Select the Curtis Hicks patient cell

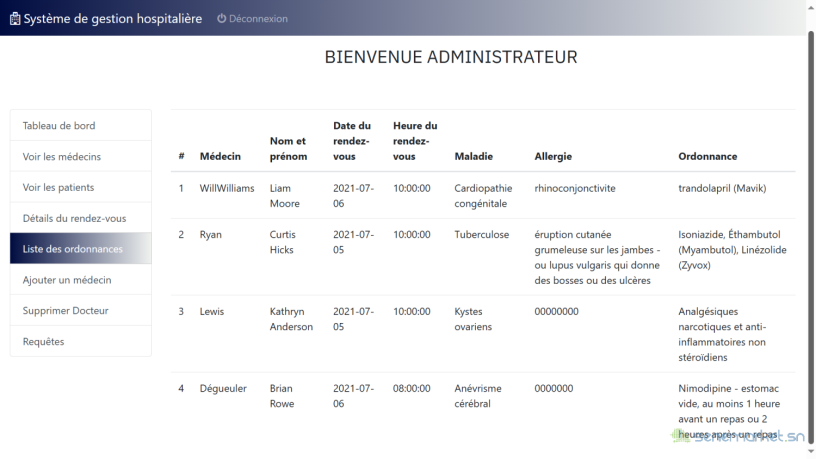click(283, 242)
